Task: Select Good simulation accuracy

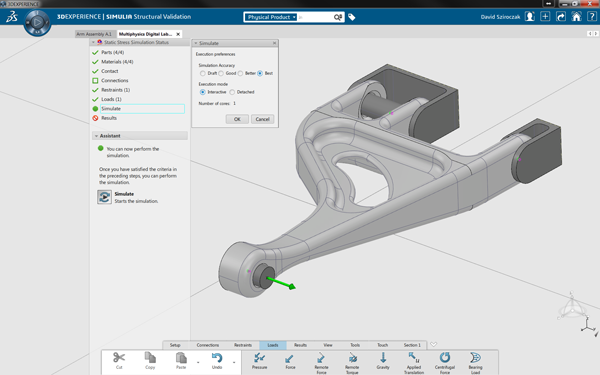Action: (x=221, y=73)
